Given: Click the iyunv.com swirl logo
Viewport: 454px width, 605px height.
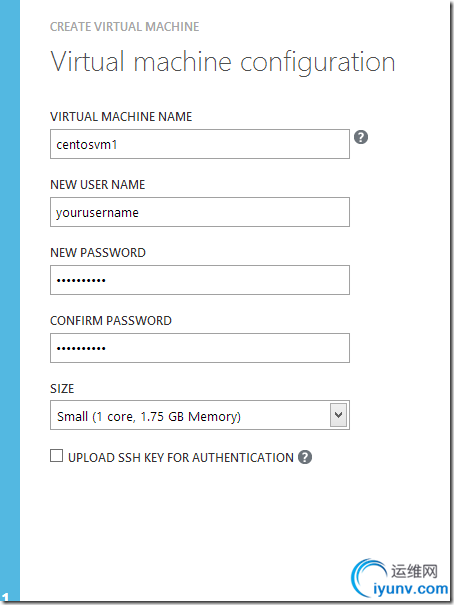Looking at the screenshot, I should click(368, 577).
